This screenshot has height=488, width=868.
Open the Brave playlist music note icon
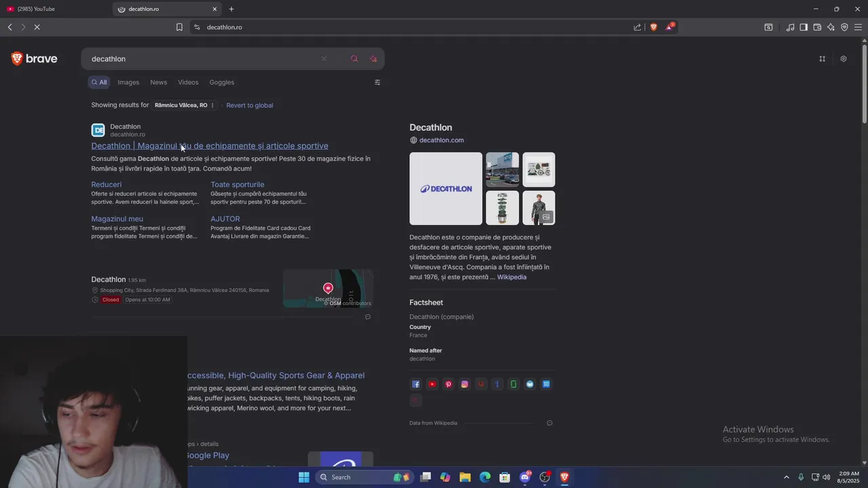tap(790, 27)
